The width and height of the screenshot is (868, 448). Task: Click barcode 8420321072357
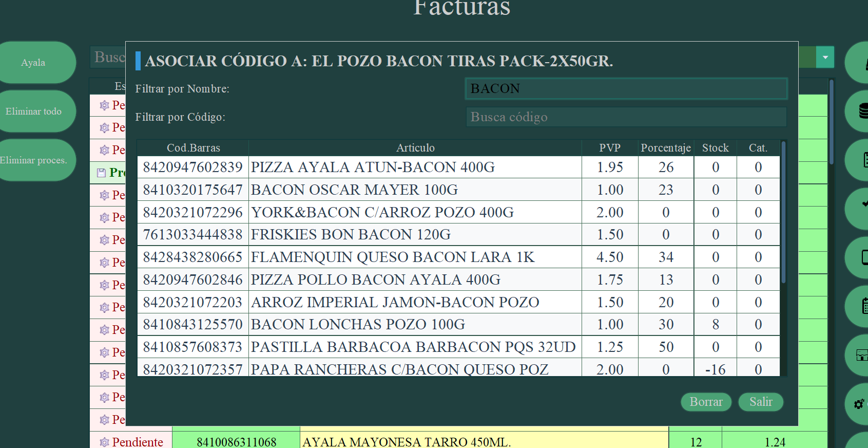coord(193,369)
